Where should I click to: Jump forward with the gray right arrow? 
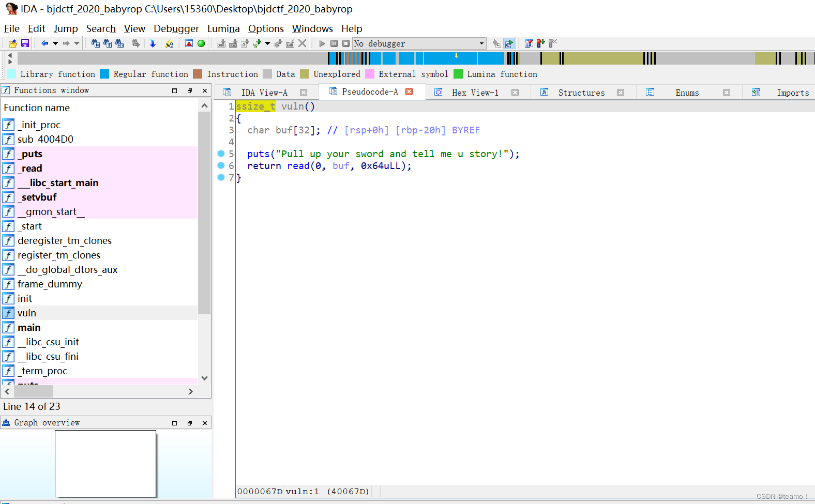point(66,43)
